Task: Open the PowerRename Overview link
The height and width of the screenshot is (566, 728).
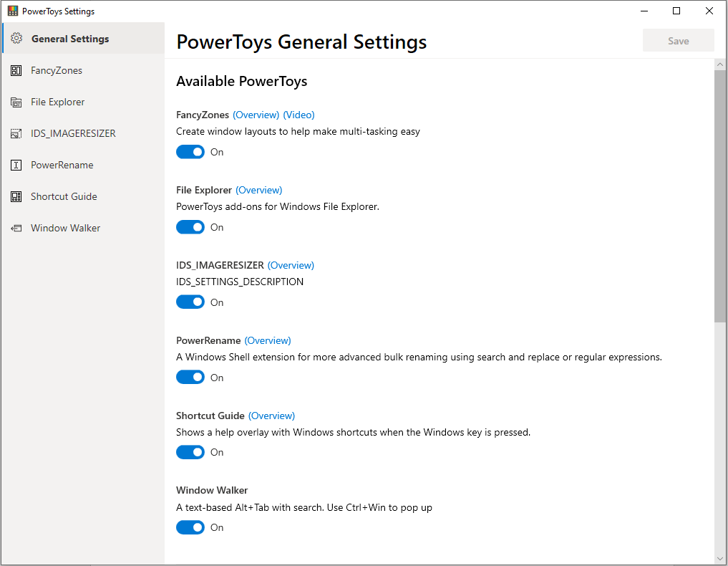Action: point(268,340)
